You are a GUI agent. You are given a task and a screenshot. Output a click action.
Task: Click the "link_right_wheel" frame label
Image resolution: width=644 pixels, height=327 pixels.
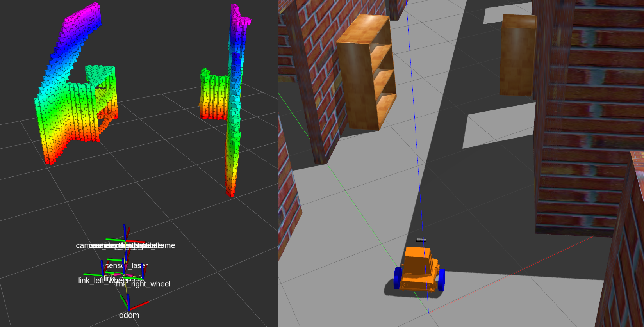[143, 284]
